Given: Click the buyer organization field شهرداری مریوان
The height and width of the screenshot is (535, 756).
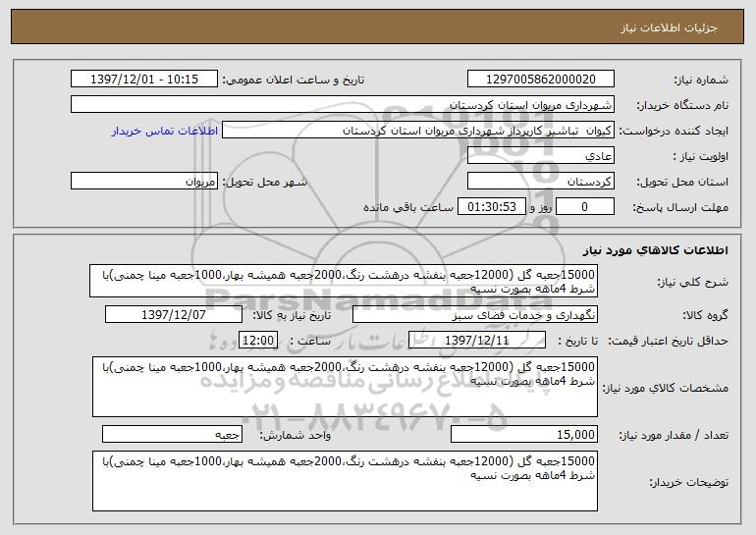Looking at the screenshot, I should (x=343, y=104).
